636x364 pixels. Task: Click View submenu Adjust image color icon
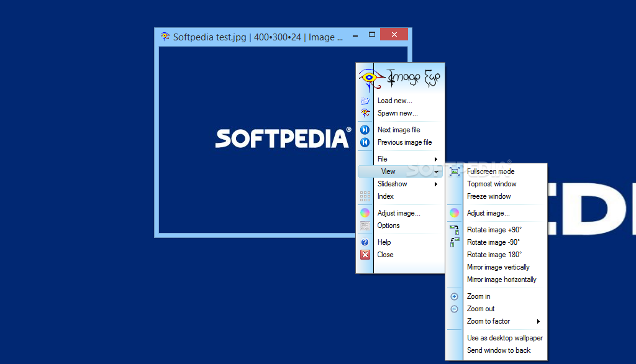(454, 213)
